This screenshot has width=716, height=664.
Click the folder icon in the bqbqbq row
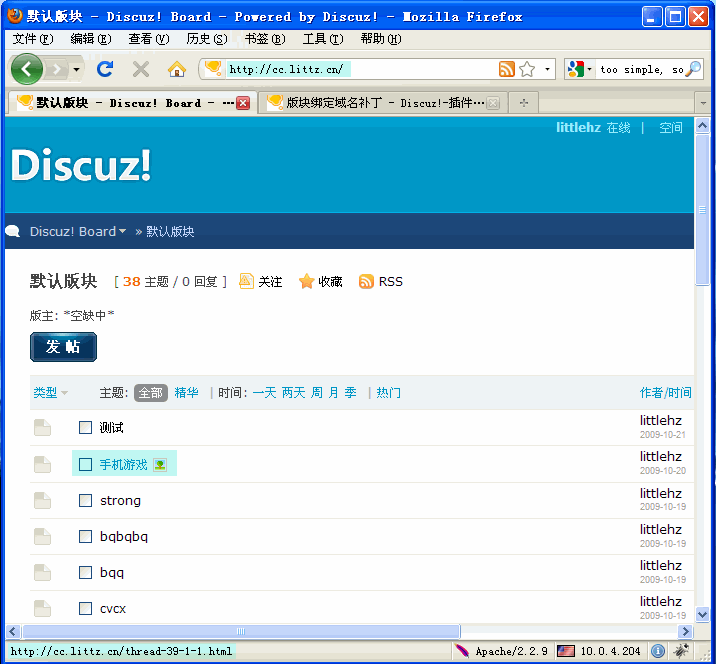coord(42,537)
